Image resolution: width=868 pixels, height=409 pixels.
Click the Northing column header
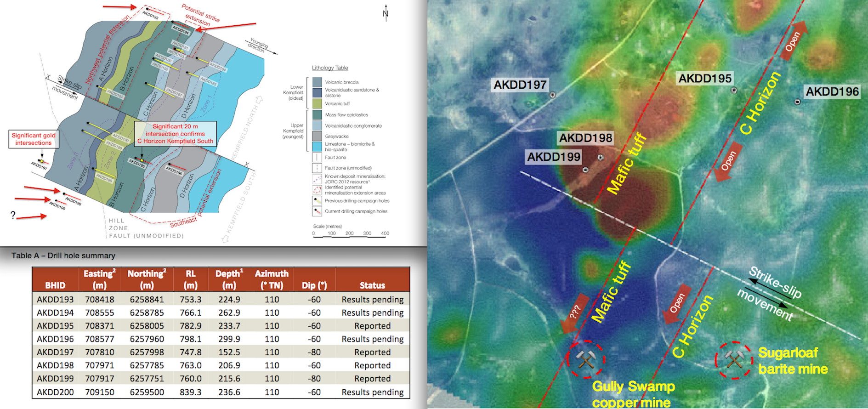(x=147, y=279)
